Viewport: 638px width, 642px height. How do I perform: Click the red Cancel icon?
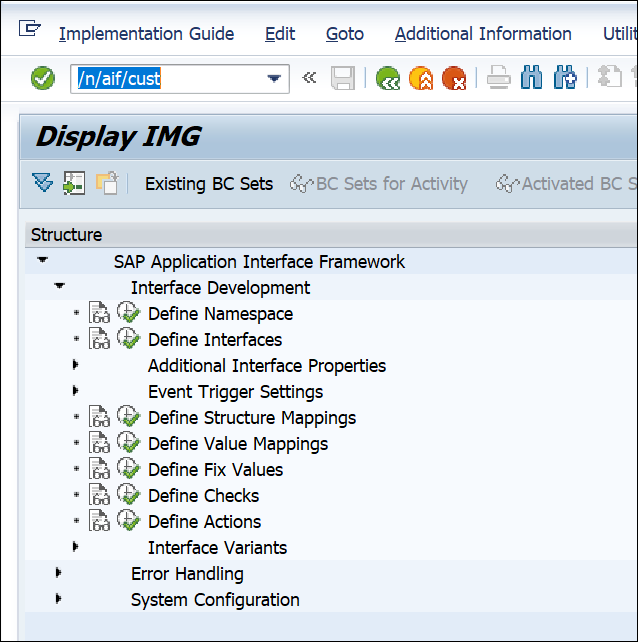[x=454, y=78]
